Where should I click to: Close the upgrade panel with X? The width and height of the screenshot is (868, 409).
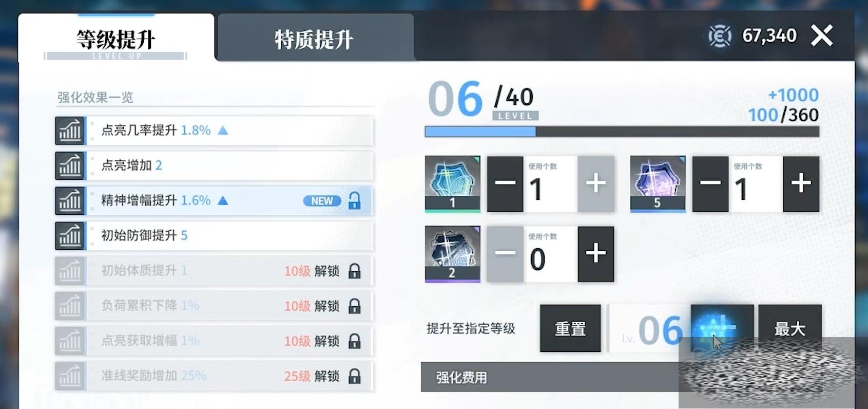[822, 35]
